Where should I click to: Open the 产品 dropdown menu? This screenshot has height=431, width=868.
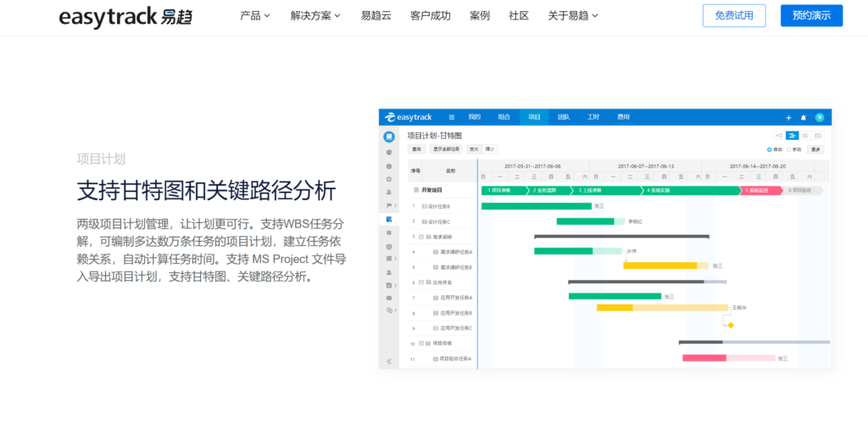coord(254,15)
